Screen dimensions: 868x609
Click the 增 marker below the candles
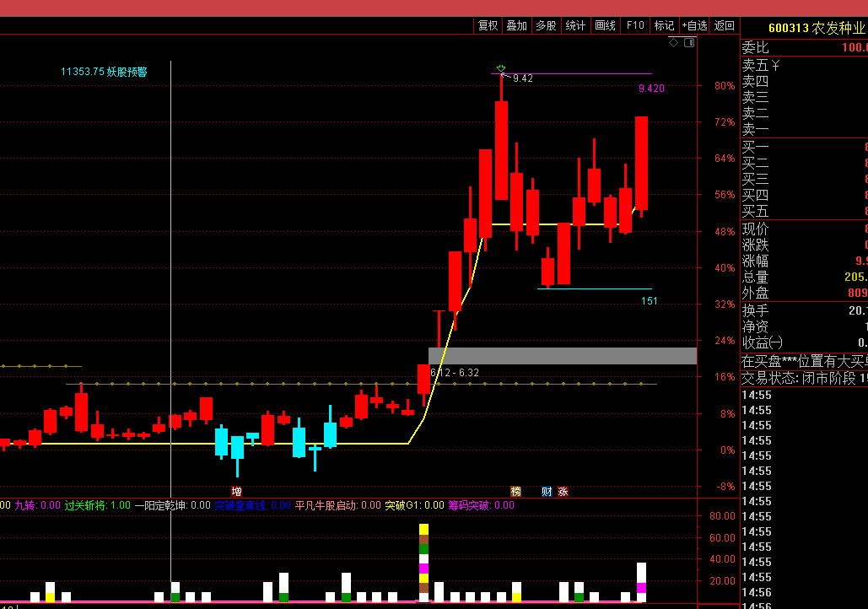236,491
